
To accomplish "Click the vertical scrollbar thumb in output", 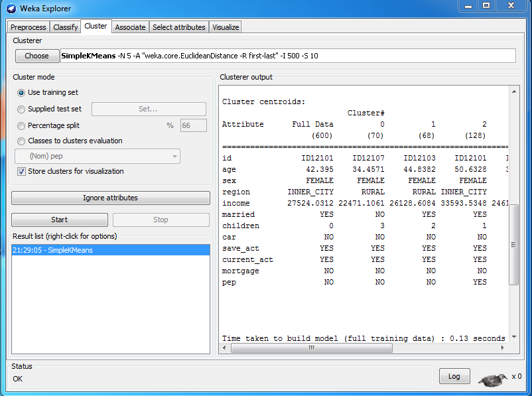I will [x=514, y=244].
